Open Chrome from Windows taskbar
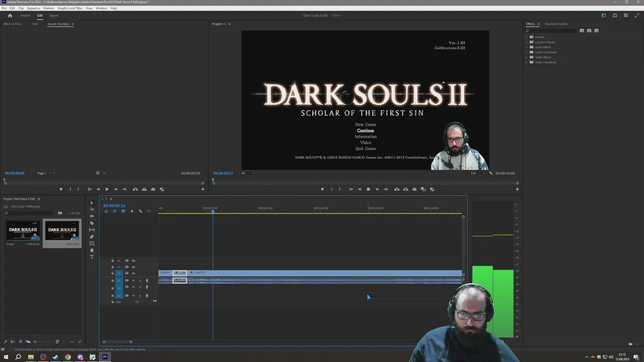644x362 pixels. [68, 357]
